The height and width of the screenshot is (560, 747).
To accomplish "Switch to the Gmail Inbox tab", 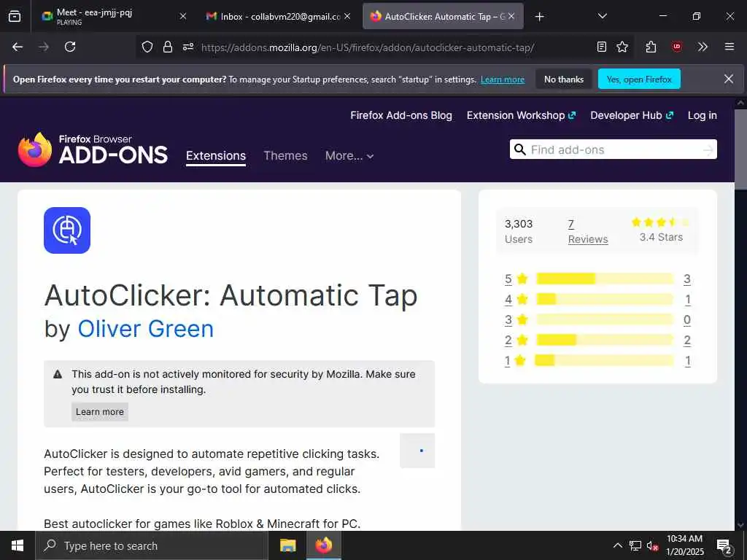I will tap(278, 16).
